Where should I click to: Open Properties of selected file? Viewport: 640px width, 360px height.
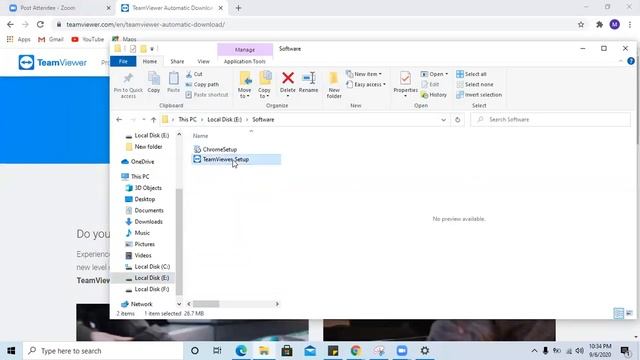tap(405, 84)
